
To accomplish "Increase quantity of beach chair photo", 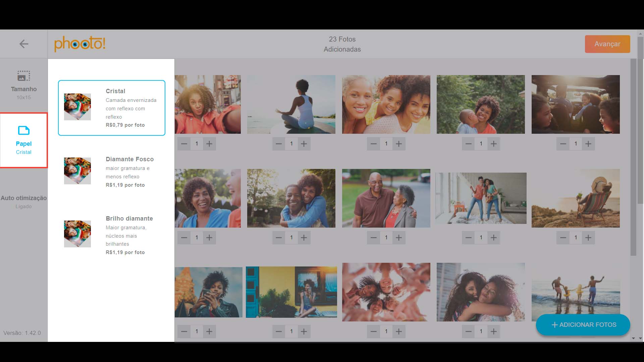I will (588, 238).
